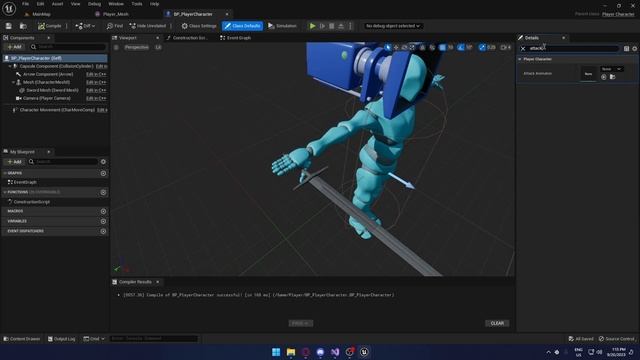Add a new function with plus icon
Image resolution: width=640 pixels, height=360 pixels.
tap(103, 192)
